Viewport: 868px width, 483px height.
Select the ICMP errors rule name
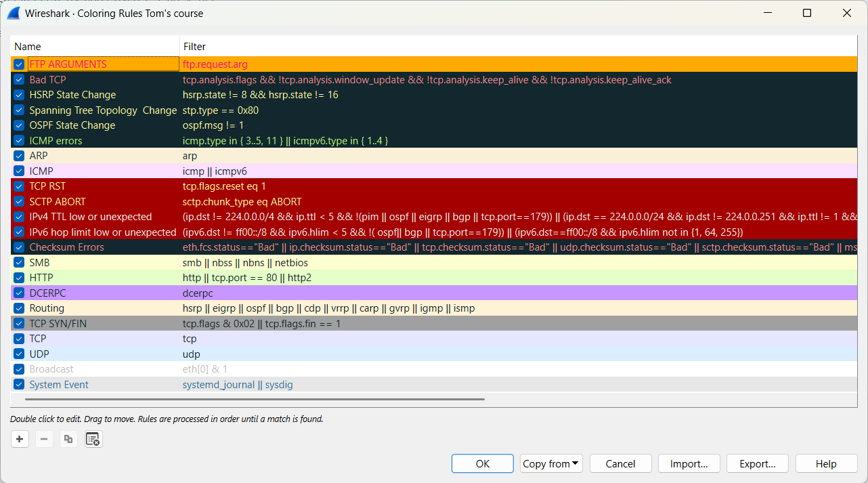tap(56, 141)
